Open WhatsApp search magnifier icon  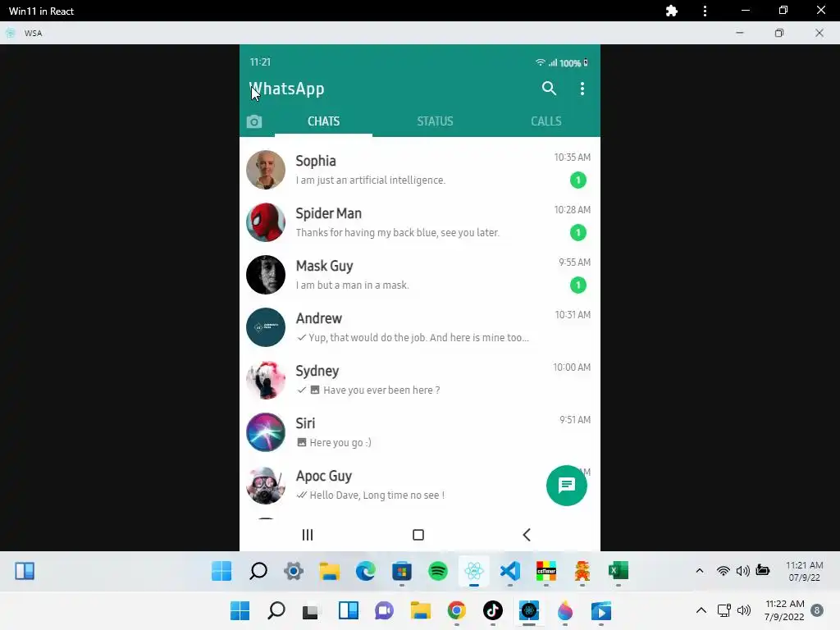pyautogui.click(x=549, y=89)
